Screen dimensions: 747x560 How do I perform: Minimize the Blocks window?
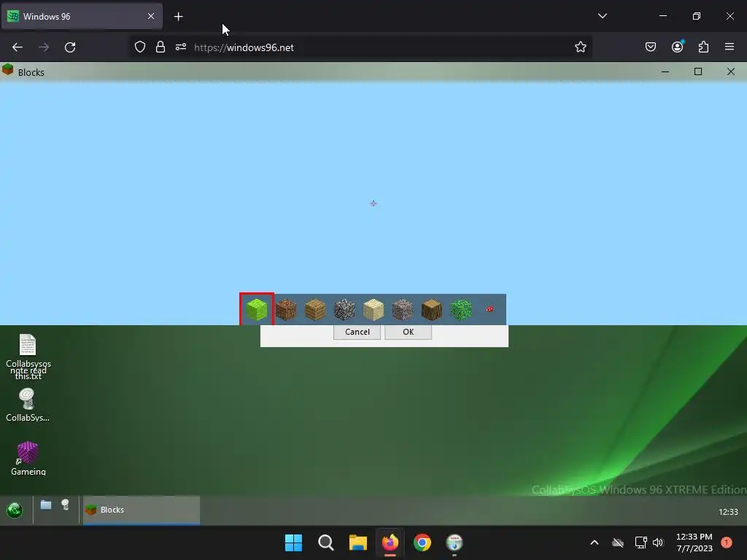pyautogui.click(x=665, y=71)
